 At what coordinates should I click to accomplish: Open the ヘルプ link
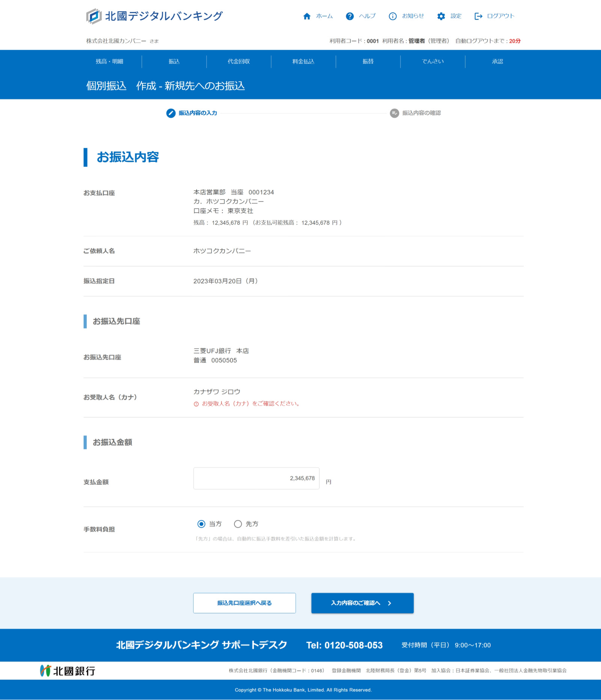[367, 16]
